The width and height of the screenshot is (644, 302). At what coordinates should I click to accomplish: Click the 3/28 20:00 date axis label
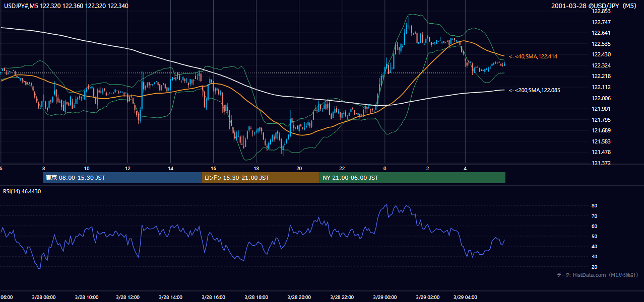tap(299, 297)
